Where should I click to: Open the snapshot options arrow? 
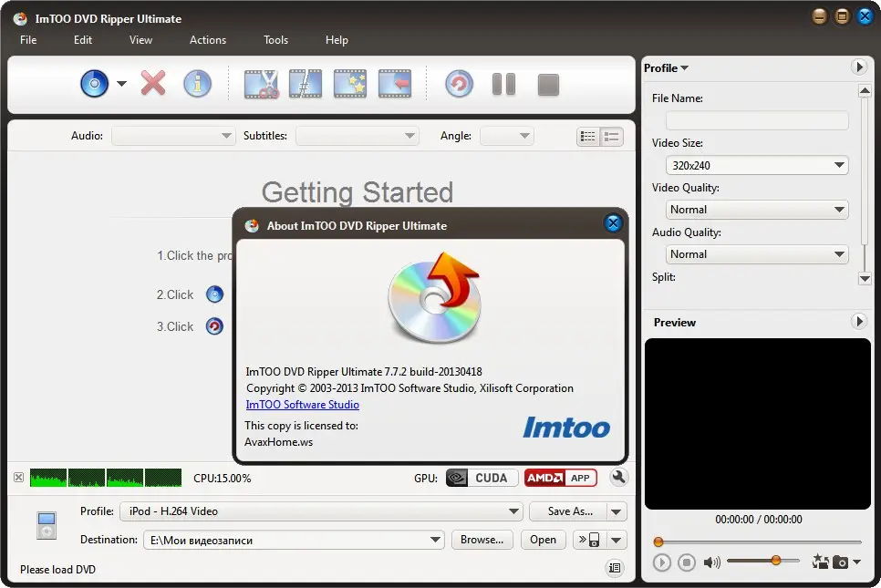857,562
